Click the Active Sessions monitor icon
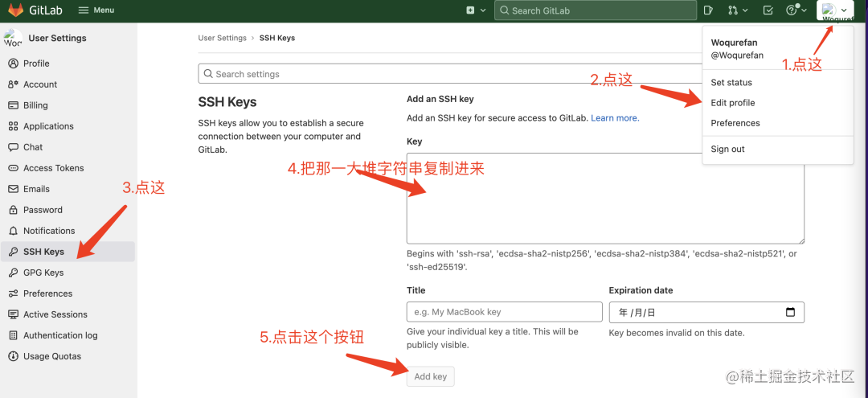 [14, 314]
